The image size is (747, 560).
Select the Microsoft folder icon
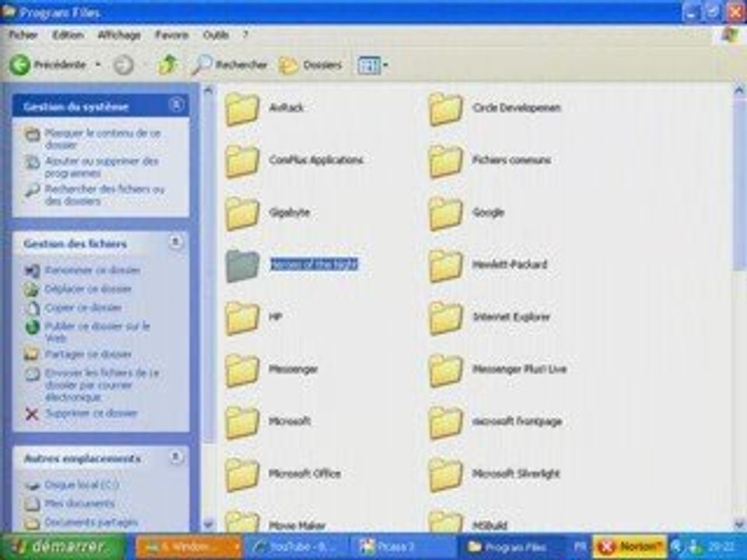(242, 422)
